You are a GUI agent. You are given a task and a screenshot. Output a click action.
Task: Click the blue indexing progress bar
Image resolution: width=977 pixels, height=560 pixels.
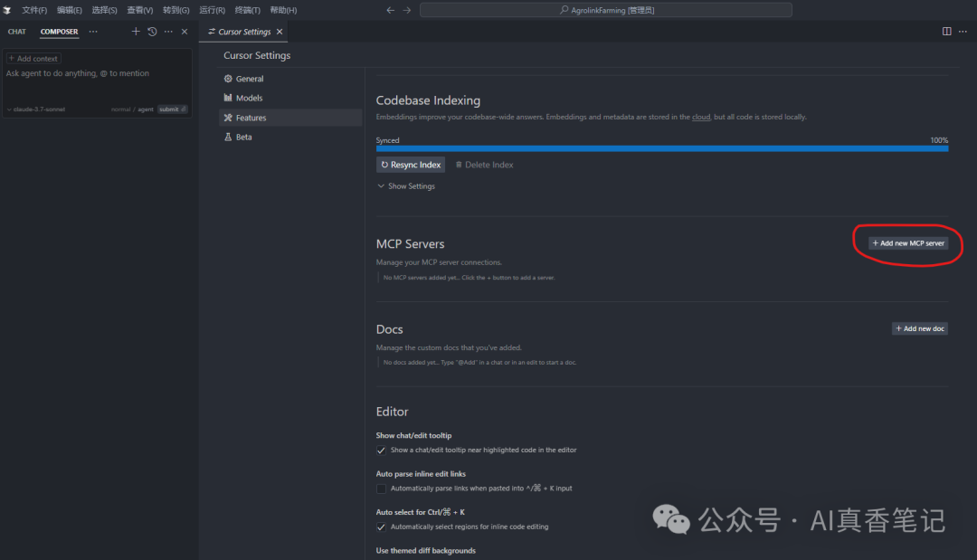point(661,149)
